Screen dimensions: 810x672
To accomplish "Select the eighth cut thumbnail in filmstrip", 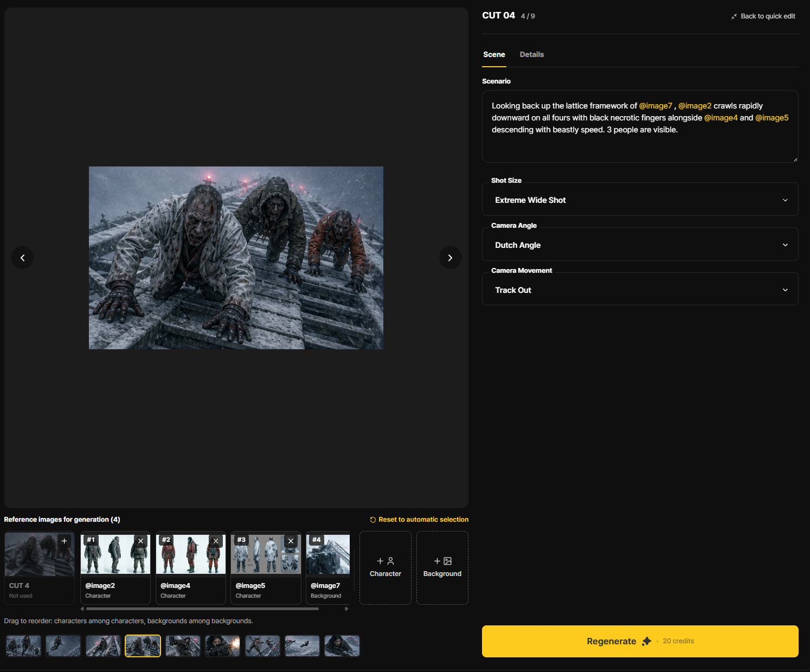I will [303, 646].
